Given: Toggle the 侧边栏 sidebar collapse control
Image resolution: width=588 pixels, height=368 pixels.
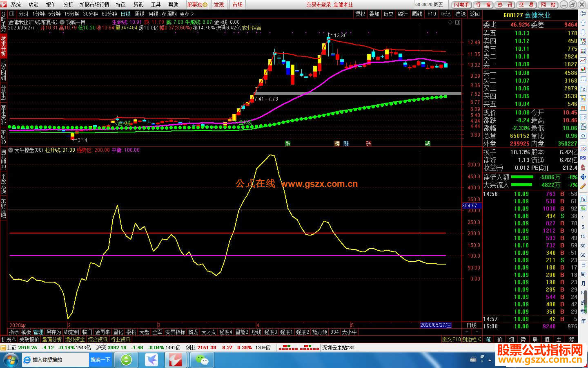Looking at the screenshot, I should click(x=471, y=339).
